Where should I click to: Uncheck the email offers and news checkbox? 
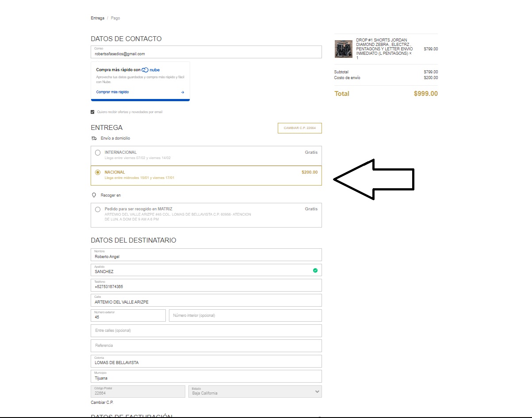click(93, 112)
